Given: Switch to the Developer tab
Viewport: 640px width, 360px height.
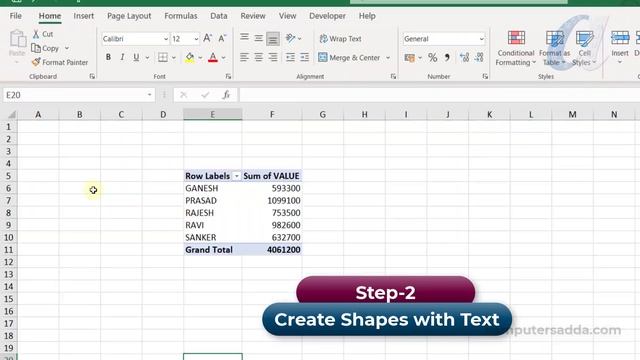Looking at the screenshot, I should 327,16.
